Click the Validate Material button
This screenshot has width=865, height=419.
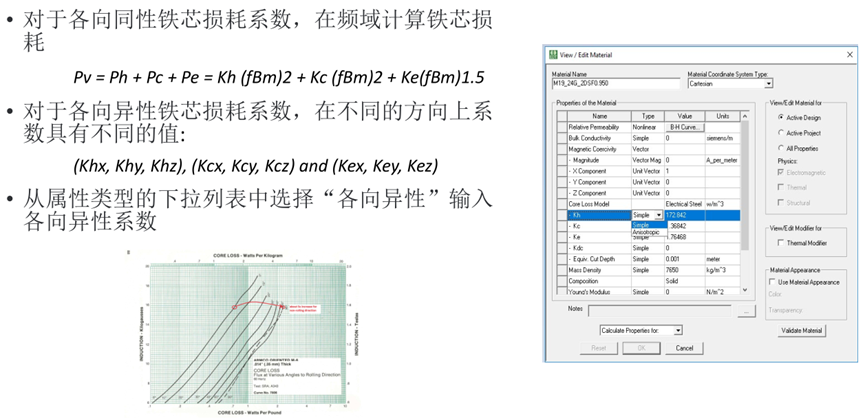pyautogui.click(x=802, y=331)
